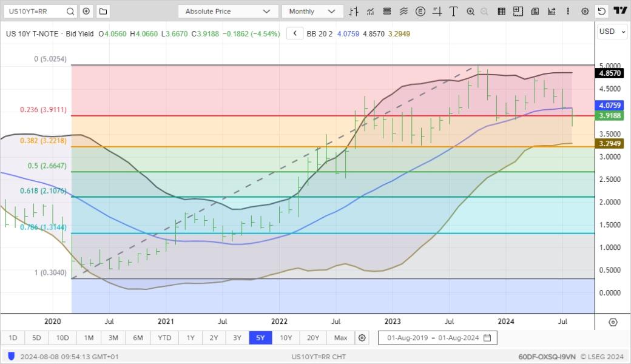This screenshot has width=631, height=364.
Task: Click the 2024-08-08 09:54:13 GMT+01 timestamp
Action: (70, 357)
